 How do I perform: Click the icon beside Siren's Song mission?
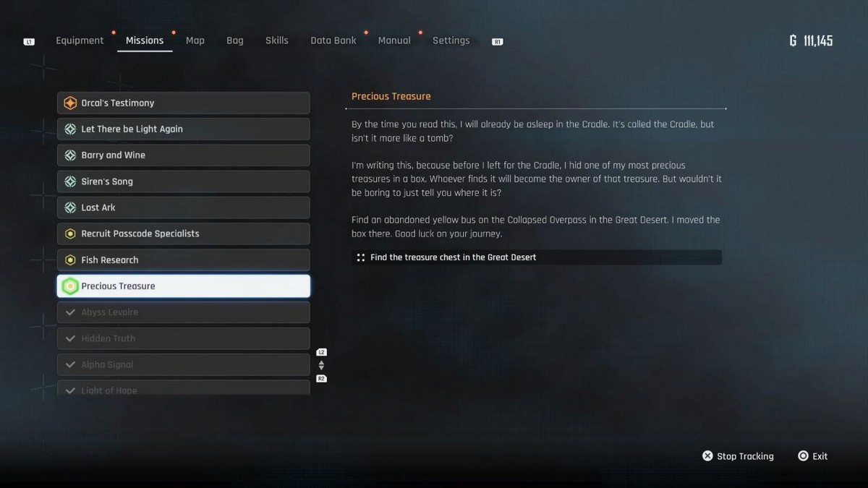tap(70, 181)
